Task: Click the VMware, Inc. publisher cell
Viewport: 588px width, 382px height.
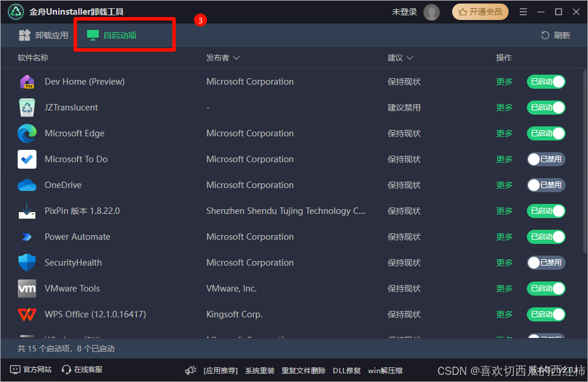Action: pyautogui.click(x=231, y=289)
